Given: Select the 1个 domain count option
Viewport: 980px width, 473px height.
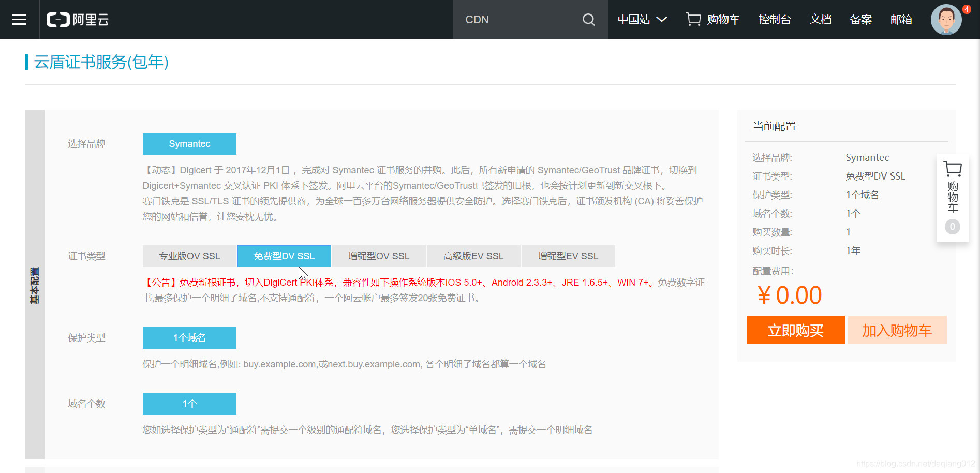Looking at the screenshot, I should [x=189, y=404].
